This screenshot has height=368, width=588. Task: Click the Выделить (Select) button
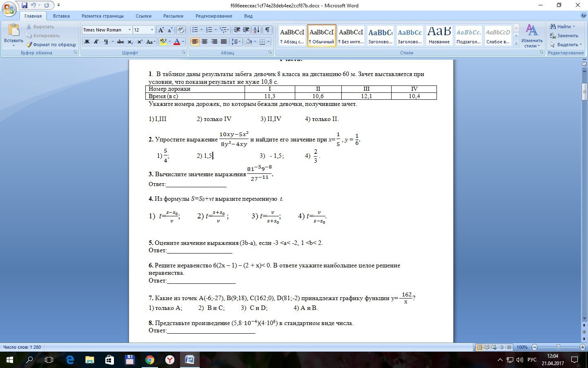click(x=566, y=45)
